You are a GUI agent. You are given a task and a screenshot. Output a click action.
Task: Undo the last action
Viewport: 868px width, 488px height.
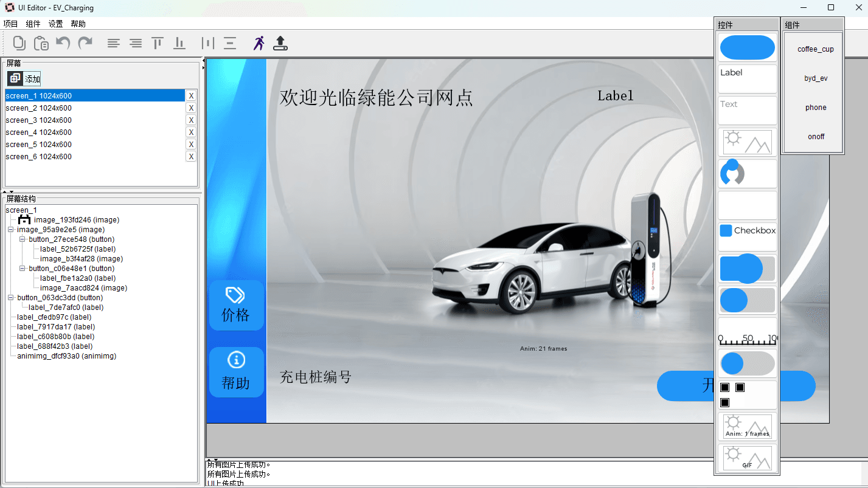[63, 43]
